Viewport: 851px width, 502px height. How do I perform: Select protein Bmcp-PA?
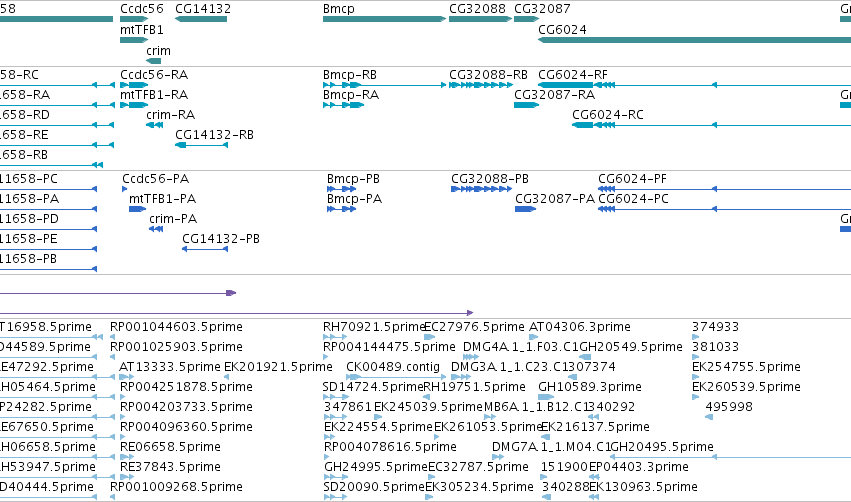click(354, 199)
